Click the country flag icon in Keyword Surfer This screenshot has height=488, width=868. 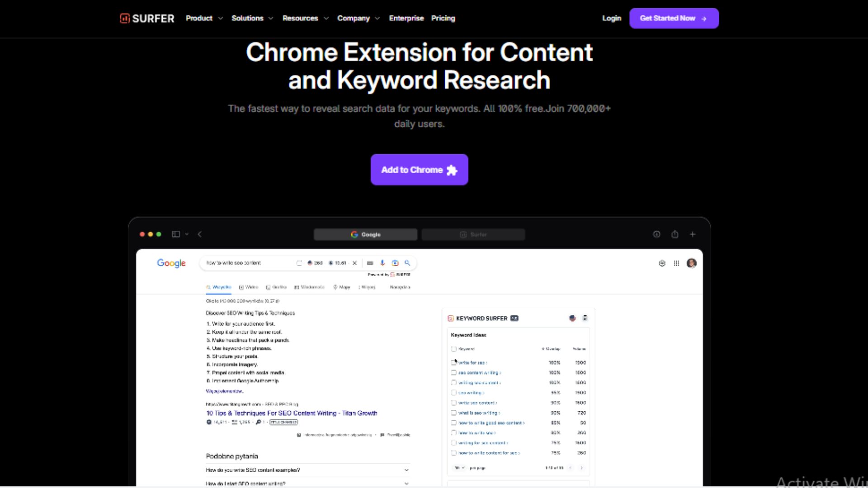(x=572, y=318)
